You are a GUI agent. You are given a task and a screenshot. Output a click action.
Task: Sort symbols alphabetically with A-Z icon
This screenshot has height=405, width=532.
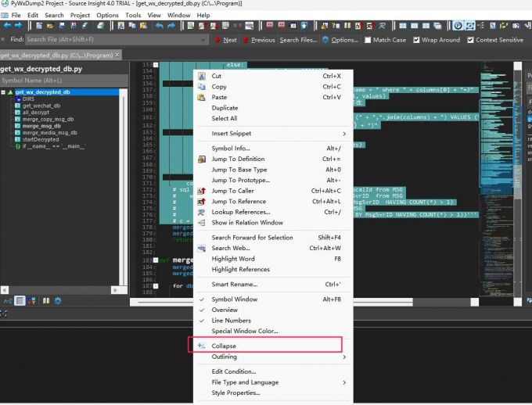(x=8, y=301)
